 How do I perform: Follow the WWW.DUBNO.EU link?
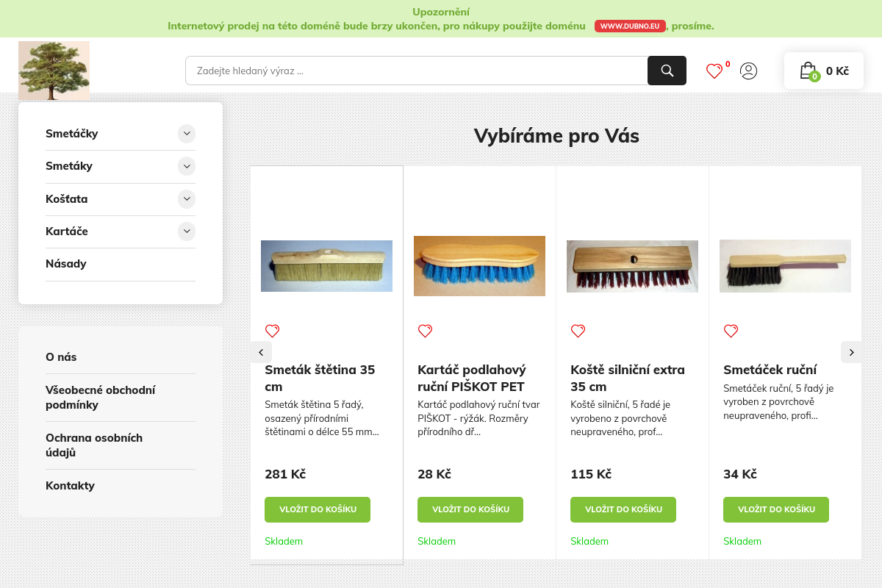630,26
